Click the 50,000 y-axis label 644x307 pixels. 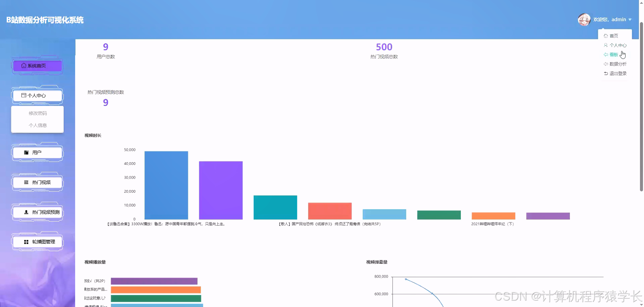[x=130, y=150]
